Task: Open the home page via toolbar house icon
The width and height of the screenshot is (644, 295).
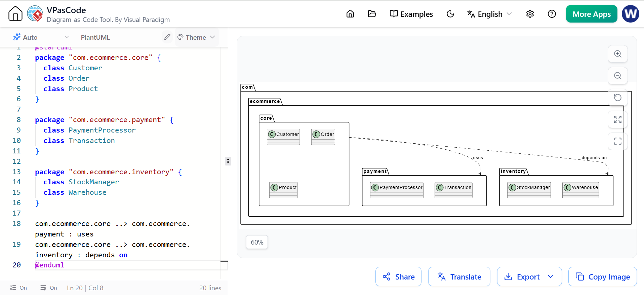Action: tap(350, 14)
